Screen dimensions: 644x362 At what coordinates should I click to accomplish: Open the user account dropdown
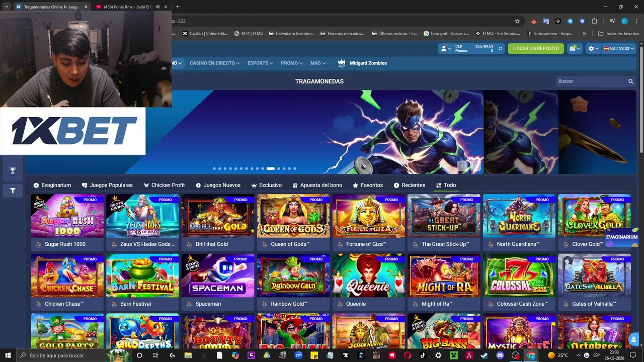(446, 48)
